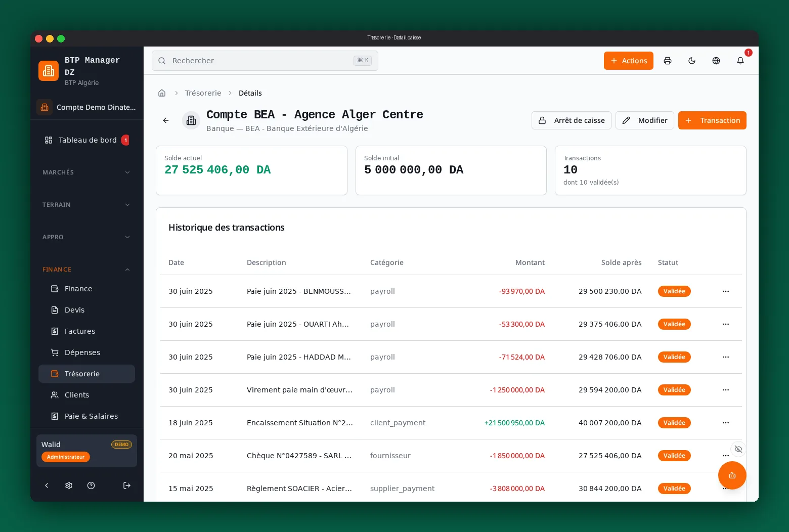Open row menu for Chèque N°0427589 transaction
This screenshot has width=789, height=532.
click(726, 456)
